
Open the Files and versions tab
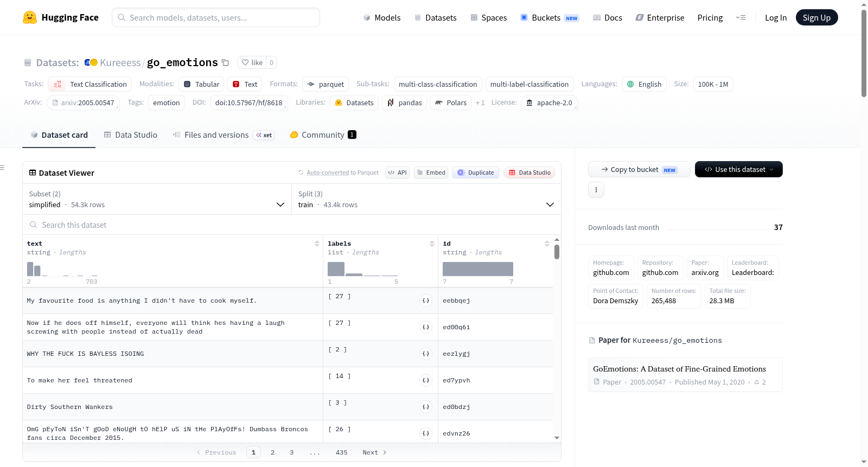(x=224, y=135)
